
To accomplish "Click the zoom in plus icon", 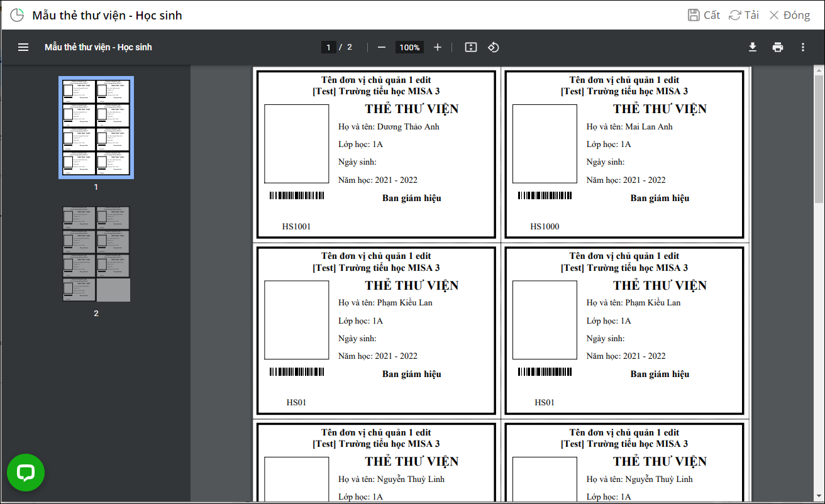I will click(438, 47).
